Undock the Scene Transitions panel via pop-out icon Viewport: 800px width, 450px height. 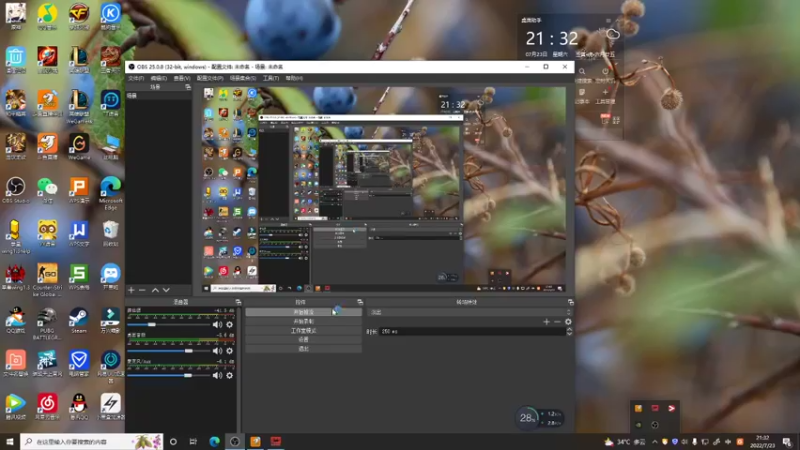(570, 302)
